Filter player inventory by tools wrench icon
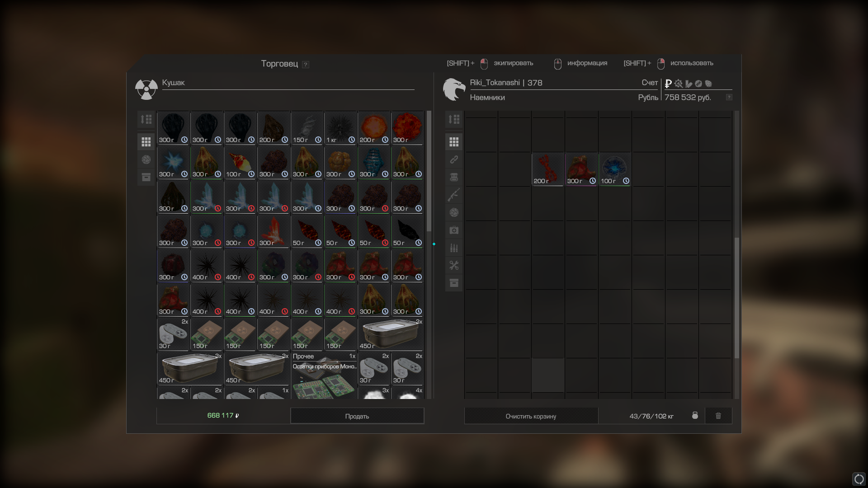The image size is (868, 488). coord(454,265)
